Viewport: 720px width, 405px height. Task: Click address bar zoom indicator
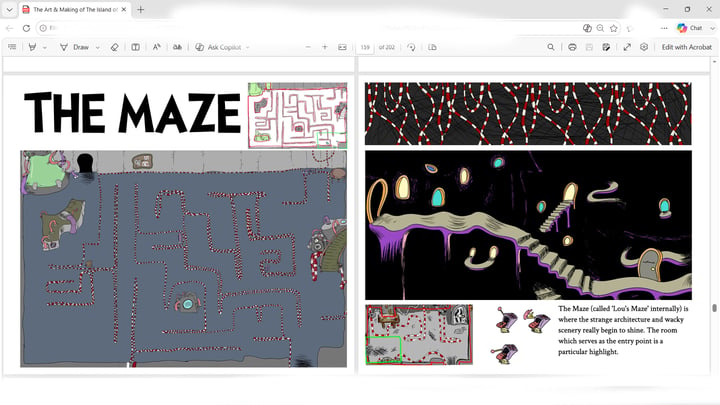pos(600,28)
